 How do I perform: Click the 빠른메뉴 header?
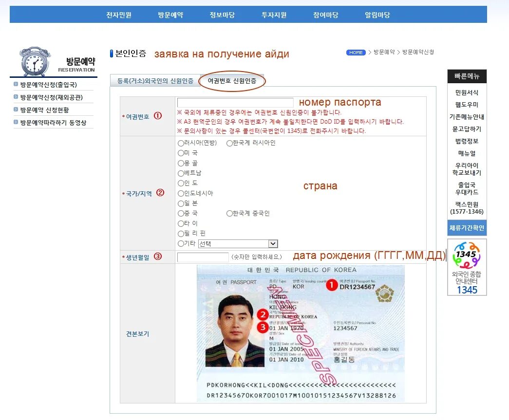pyautogui.click(x=467, y=76)
